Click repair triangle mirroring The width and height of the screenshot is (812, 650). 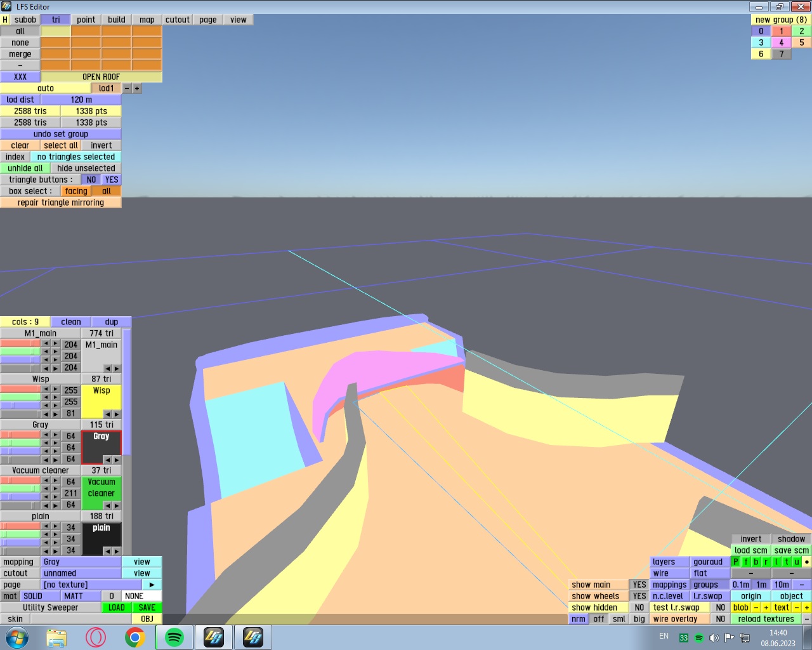pyautogui.click(x=61, y=202)
